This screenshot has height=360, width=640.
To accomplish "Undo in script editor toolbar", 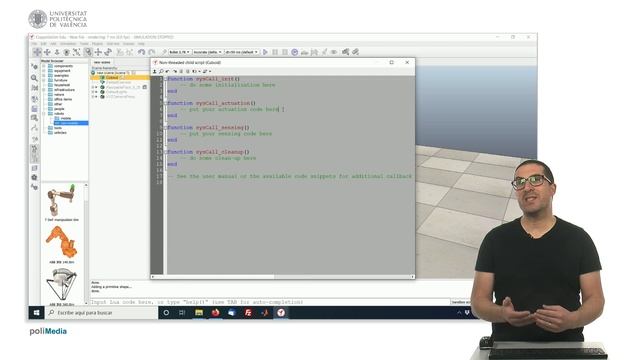I will pos(168,71).
